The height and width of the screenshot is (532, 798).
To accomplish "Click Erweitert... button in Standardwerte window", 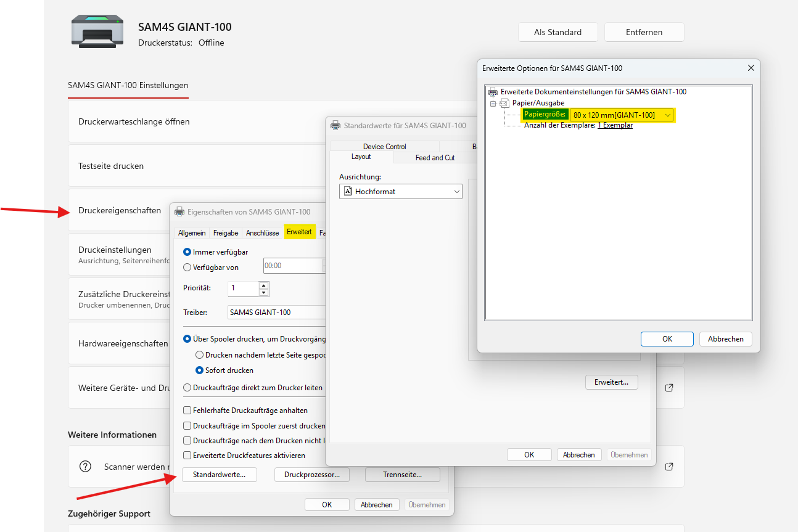I will tap(611, 382).
